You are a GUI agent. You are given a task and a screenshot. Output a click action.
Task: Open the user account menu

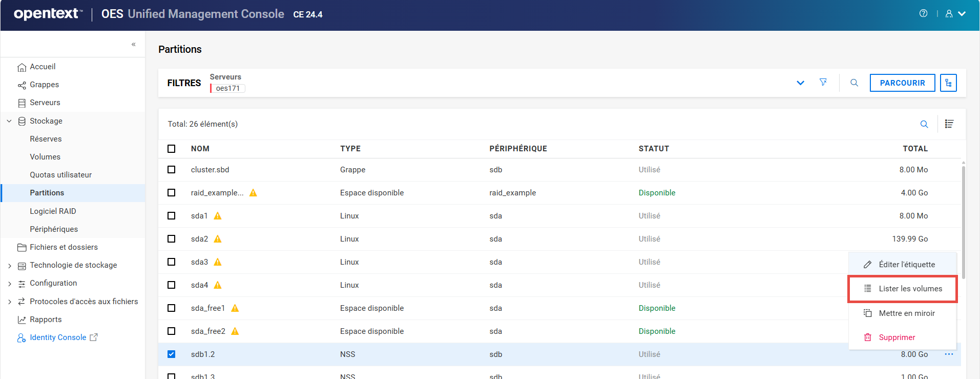click(x=955, y=14)
